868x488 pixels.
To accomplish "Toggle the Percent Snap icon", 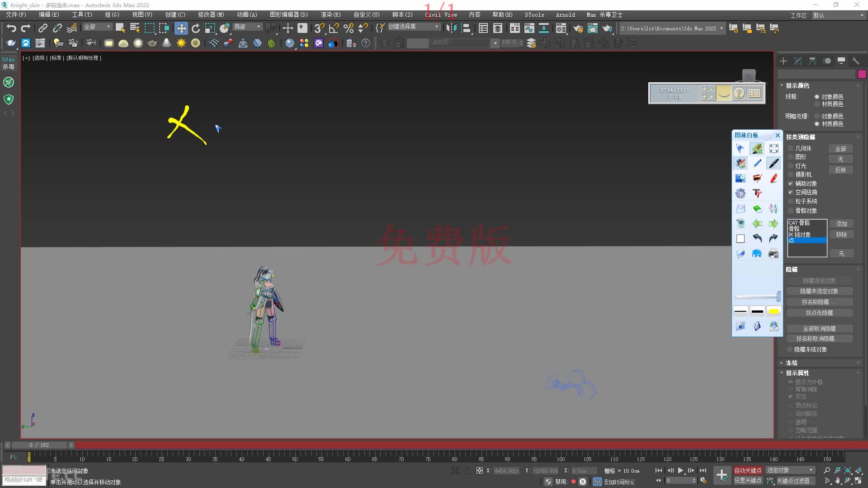I will (x=348, y=28).
